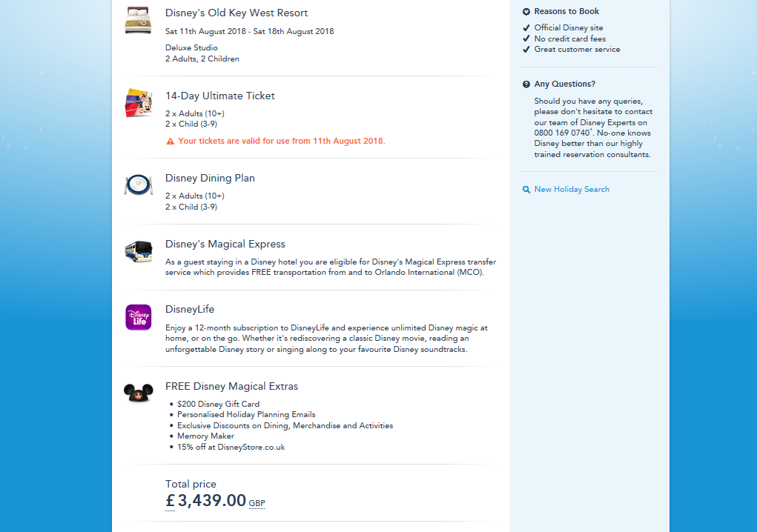The image size is (757, 532).
Task: Click the Disney's Magical Express heading
Action: pos(225,244)
